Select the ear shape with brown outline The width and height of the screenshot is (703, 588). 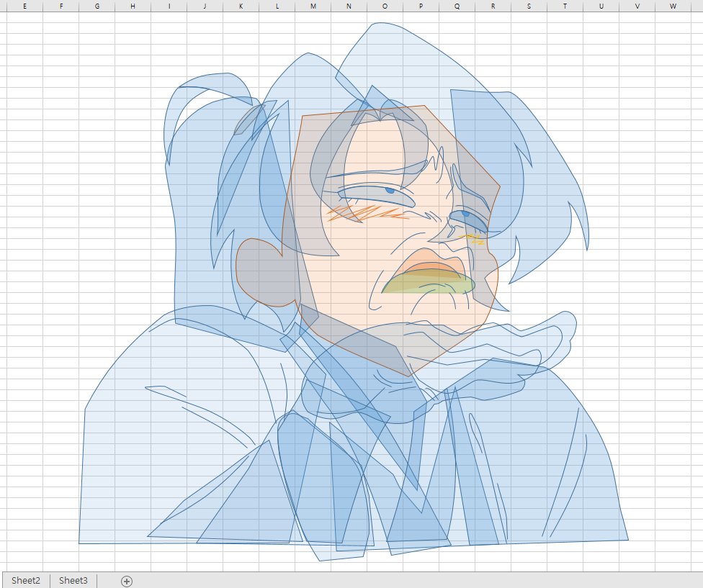264,272
